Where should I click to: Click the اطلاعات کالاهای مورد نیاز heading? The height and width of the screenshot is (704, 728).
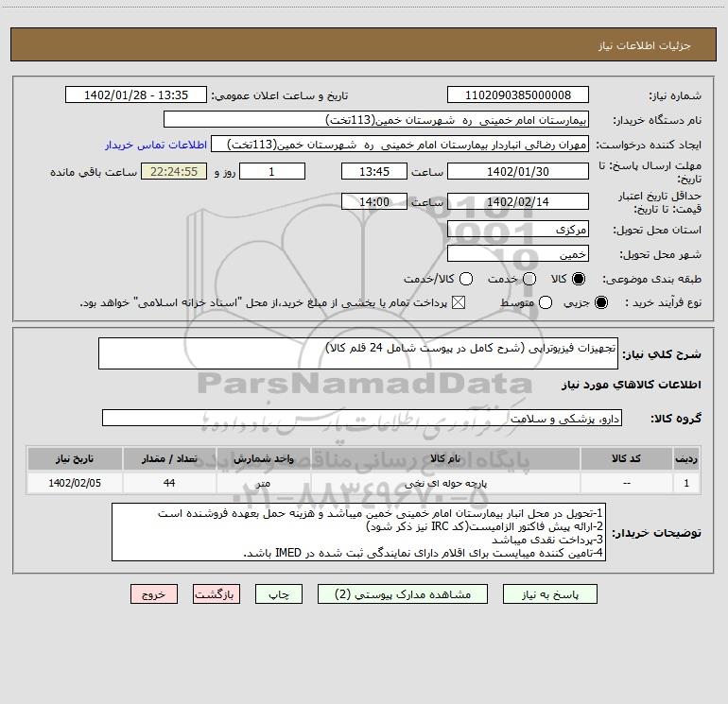tap(631, 385)
